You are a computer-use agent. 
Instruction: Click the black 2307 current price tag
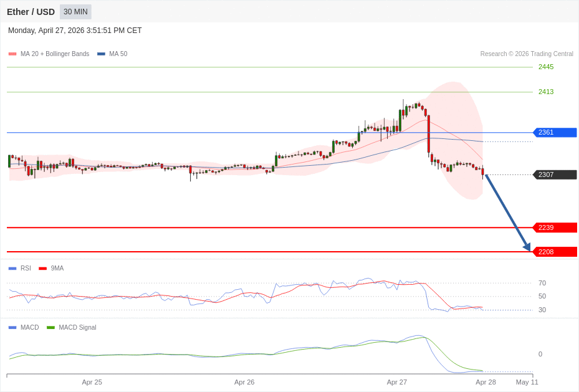[555, 175]
